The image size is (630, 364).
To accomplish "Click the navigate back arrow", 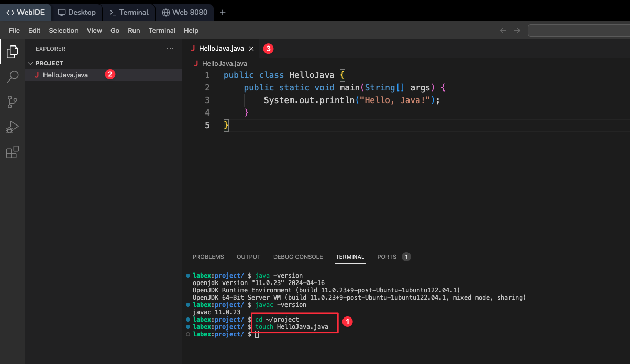I will 503,30.
